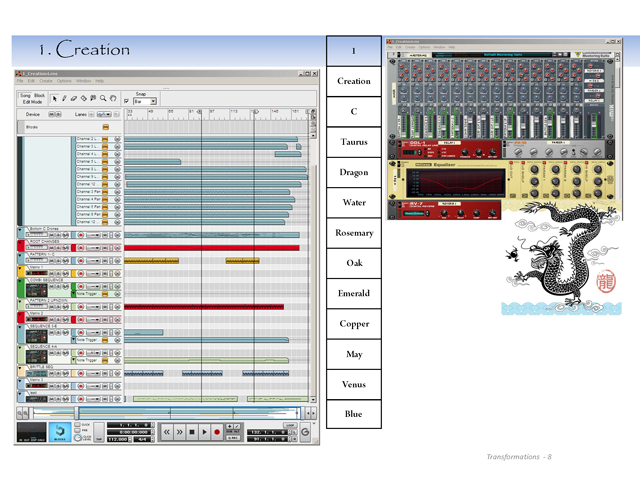Click the Blocks track pattern icon
This screenshot has height=480, width=640.
pos(105,127)
